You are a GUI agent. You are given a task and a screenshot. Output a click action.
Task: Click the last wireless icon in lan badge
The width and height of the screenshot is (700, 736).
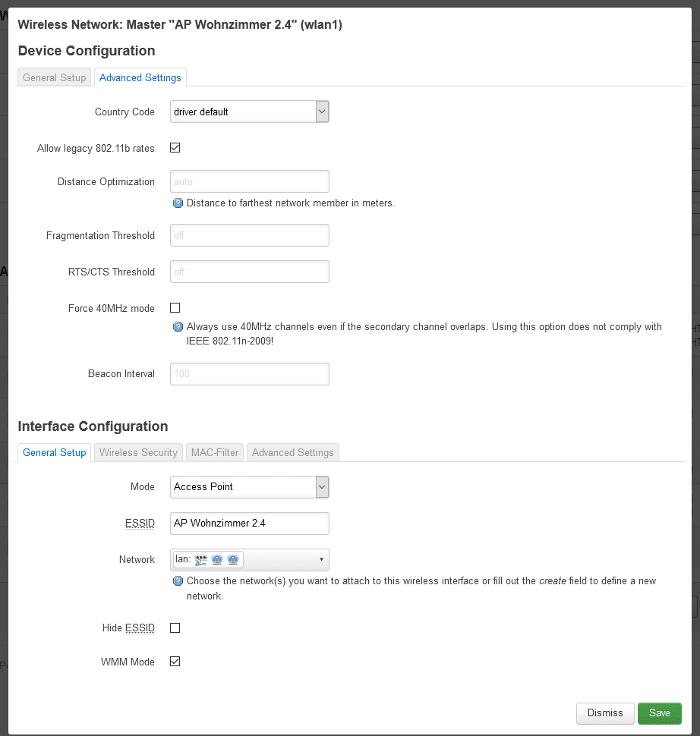click(233, 560)
